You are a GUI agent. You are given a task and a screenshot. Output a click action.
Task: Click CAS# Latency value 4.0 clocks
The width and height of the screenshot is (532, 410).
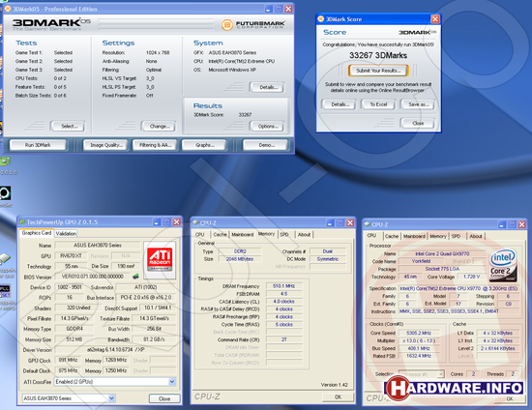(x=283, y=301)
